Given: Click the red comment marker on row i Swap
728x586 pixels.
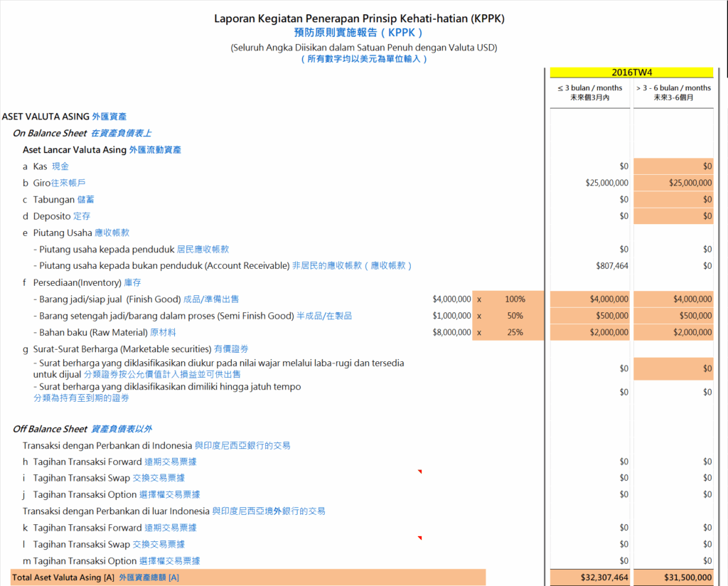Looking at the screenshot, I should (x=419, y=472).
